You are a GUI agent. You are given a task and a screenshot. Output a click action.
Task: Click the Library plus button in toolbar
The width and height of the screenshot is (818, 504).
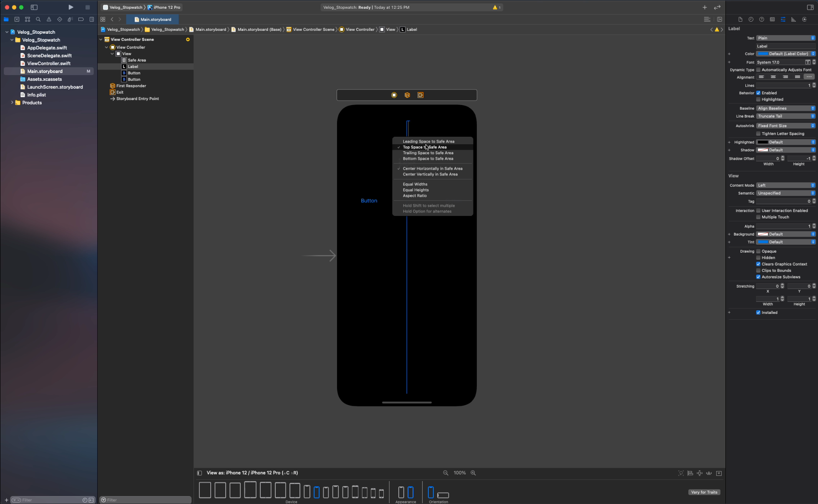point(705,7)
